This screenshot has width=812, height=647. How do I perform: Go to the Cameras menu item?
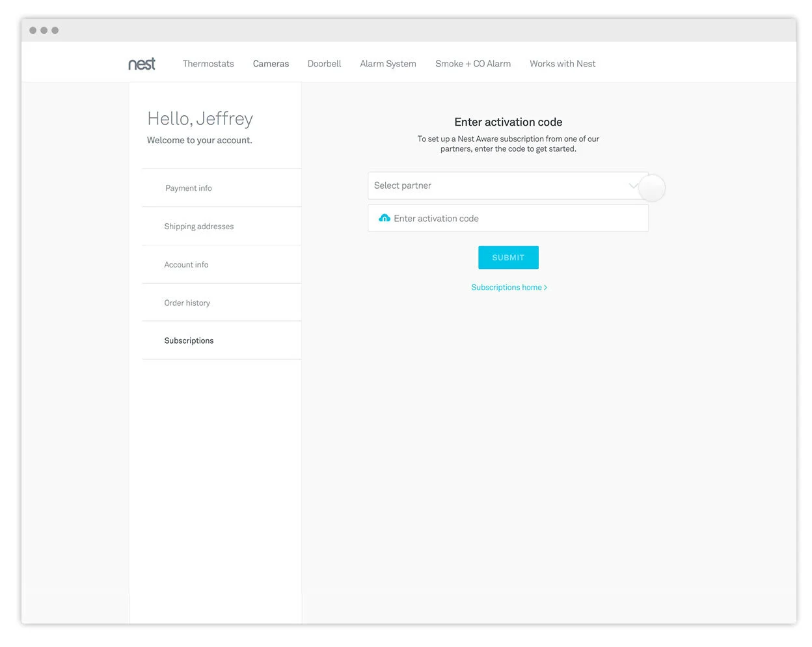271,64
